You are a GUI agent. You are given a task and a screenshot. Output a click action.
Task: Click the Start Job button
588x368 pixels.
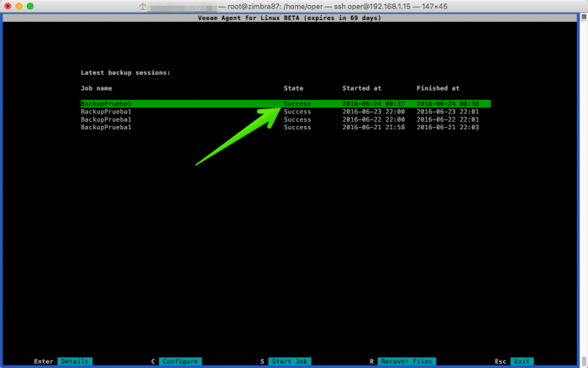pyautogui.click(x=290, y=361)
